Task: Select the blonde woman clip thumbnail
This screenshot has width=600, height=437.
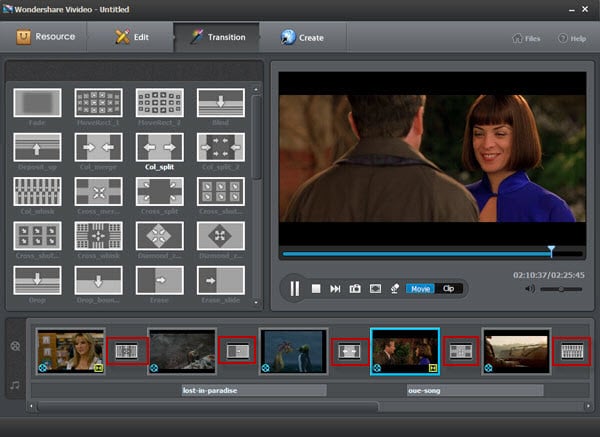Action: (70, 351)
